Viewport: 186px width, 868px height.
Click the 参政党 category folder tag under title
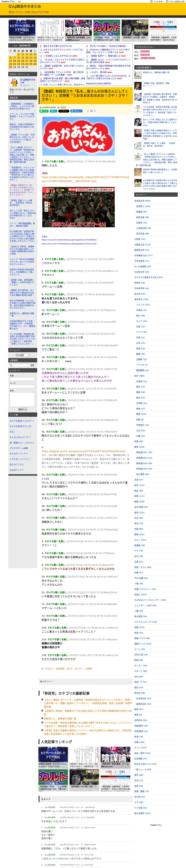(x=63, y=107)
